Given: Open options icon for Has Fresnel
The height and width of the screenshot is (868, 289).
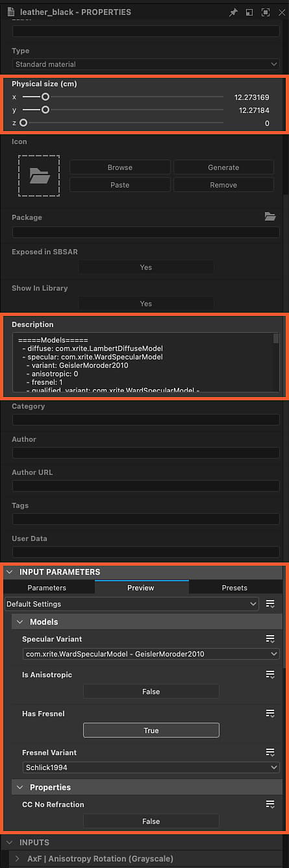Looking at the screenshot, I should coord(270,714).
